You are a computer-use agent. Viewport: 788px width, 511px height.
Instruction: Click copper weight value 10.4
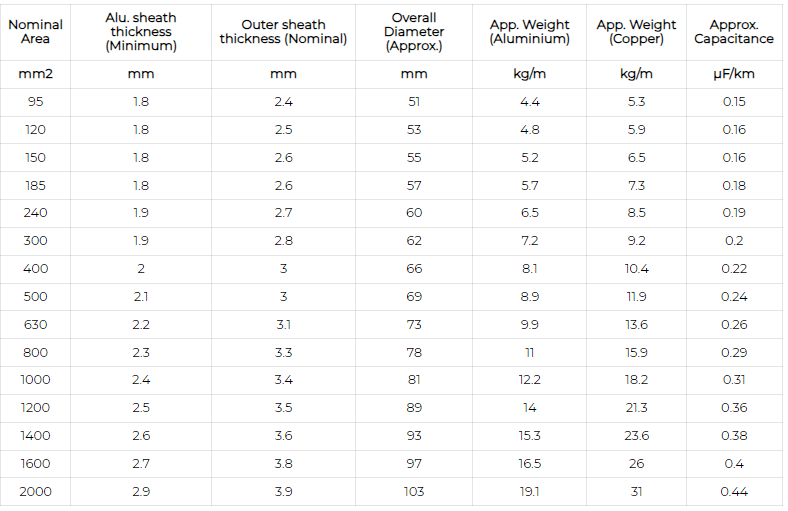click(636, 269)
